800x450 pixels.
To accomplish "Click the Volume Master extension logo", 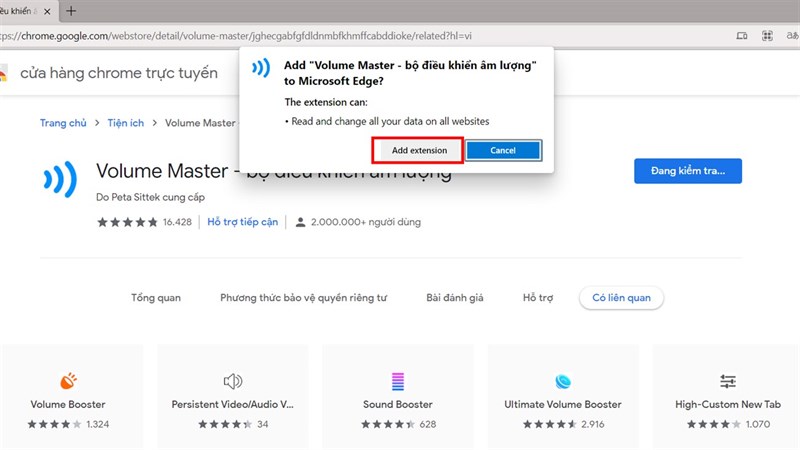I will click(60, 180).
